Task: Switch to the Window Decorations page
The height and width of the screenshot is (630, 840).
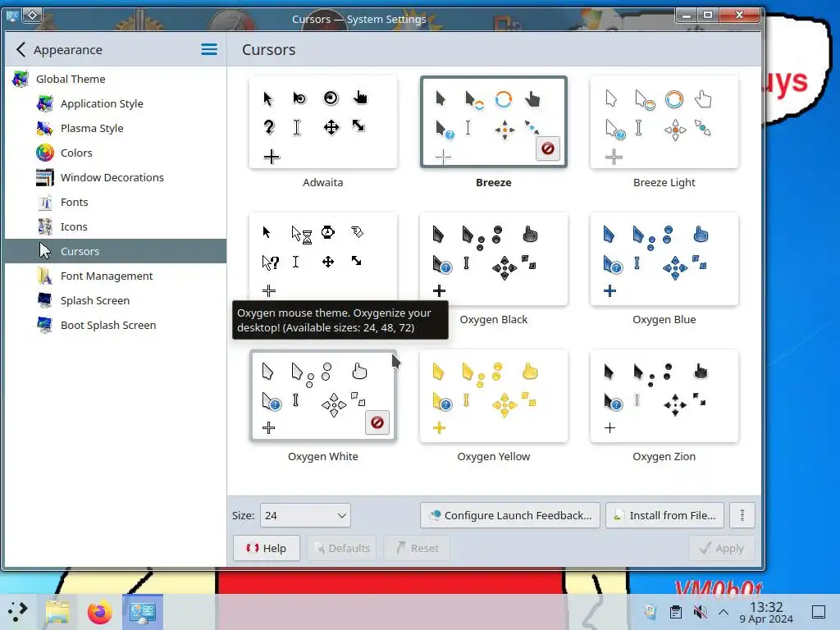Action: (x=116, y=177)
